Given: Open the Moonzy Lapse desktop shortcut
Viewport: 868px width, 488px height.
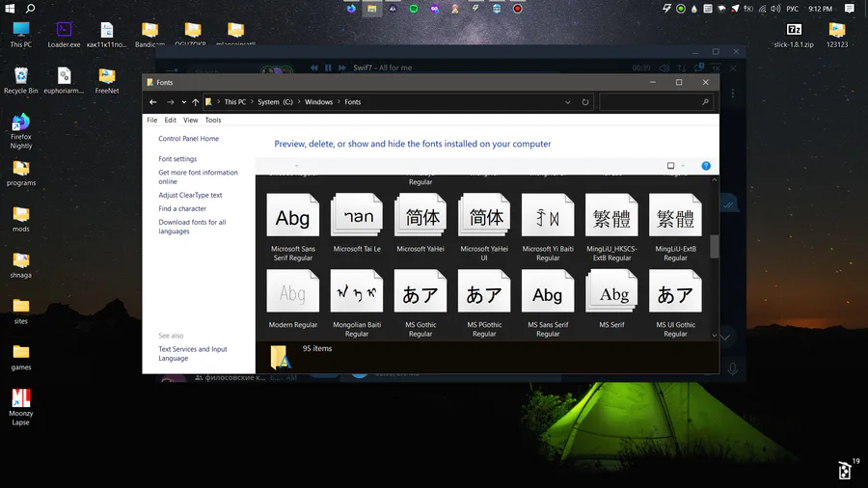Looking at the screenshot, I should click(20, 407).
